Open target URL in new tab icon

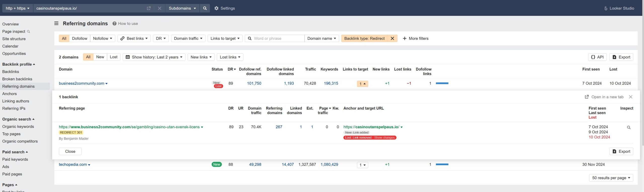pos(149,8)
